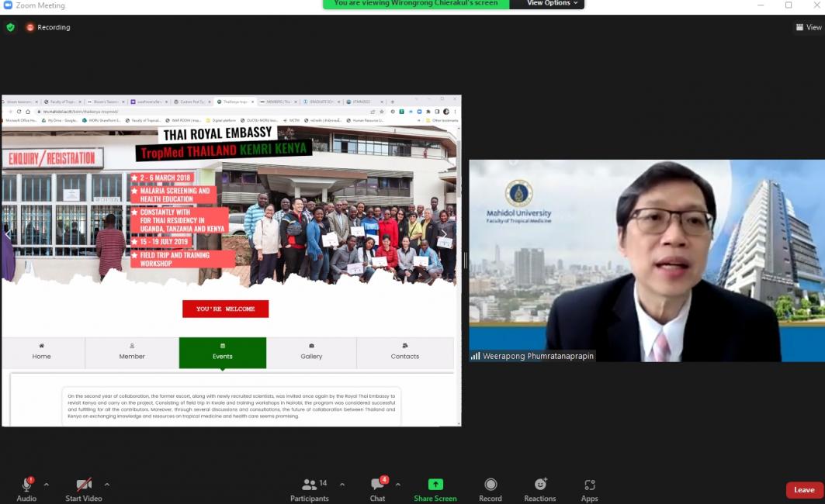Select the Events tab on the website
The width and height of the screenshot is (825, 504).
[x=223, y=352]
